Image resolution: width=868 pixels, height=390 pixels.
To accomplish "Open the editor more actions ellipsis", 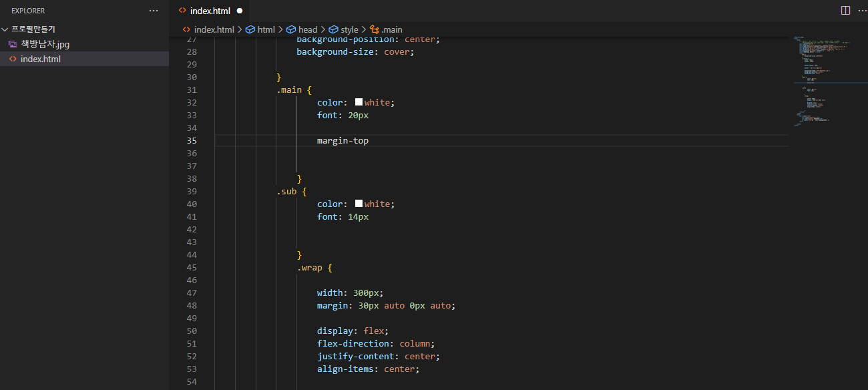I will 861,11.
